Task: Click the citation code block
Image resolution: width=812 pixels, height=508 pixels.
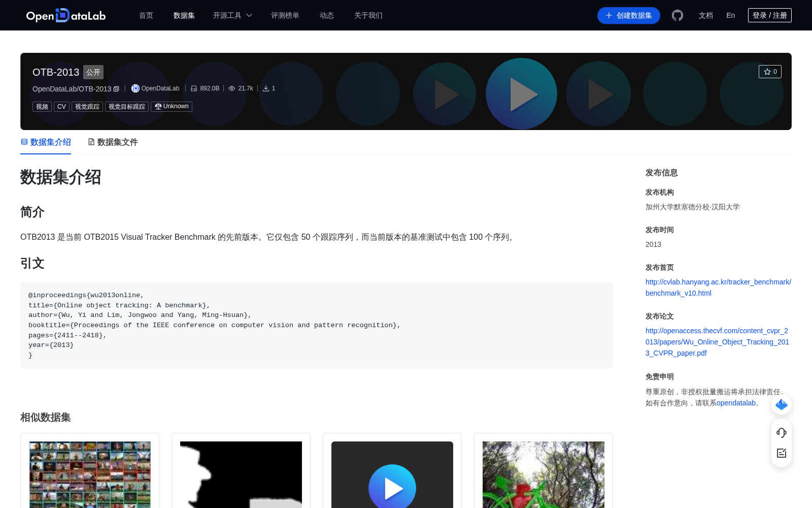Action: [317, 325]
